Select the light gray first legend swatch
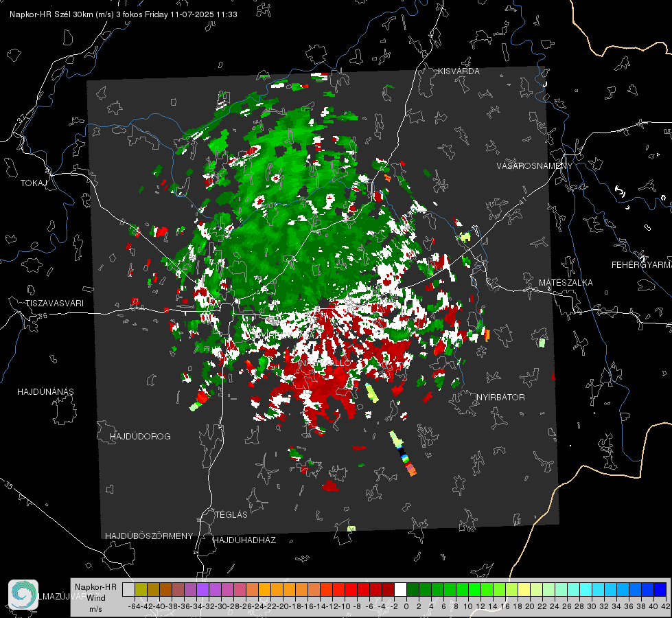The height and width of the screenshot is (618, 672). coord(128,590)
